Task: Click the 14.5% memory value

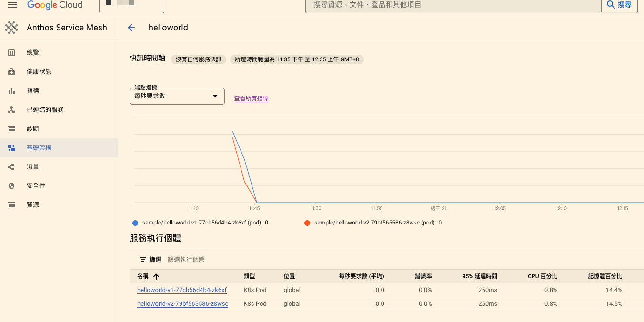Action: [x=614, y=304]
